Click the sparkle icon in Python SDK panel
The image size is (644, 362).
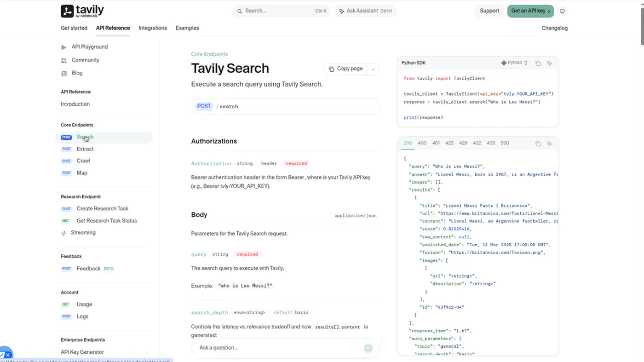(549, 63)
